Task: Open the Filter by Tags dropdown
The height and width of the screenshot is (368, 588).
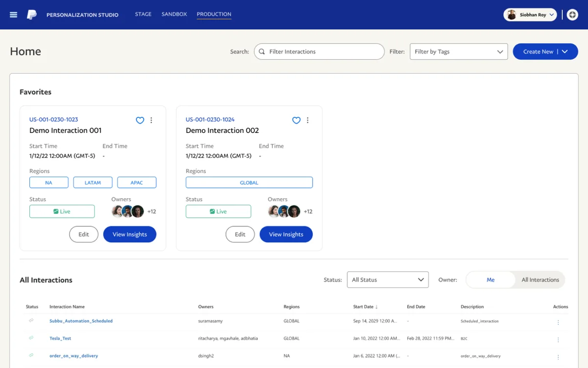Action: pyautogui.click(x=459, y=52)
